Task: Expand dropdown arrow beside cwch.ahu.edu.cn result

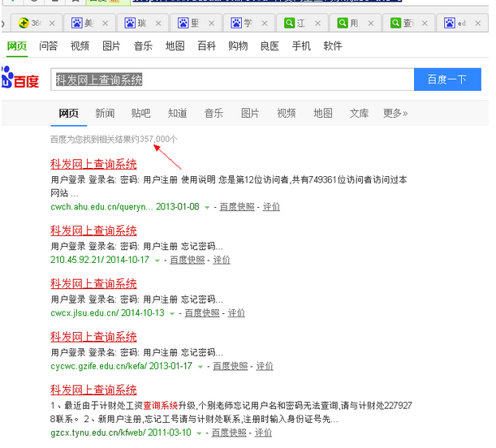Action: [207, 208]
